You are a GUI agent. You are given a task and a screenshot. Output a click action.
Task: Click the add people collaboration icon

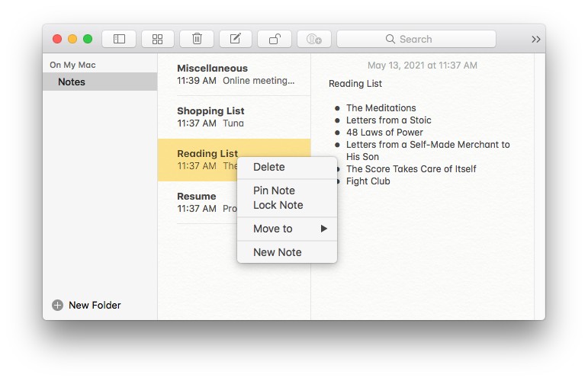[313, 39]
